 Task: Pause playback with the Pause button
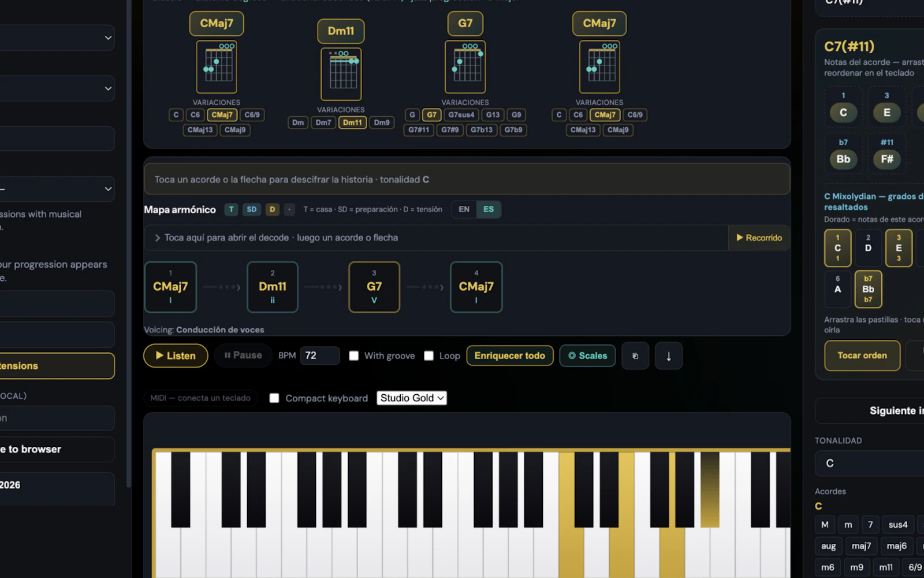243,355
